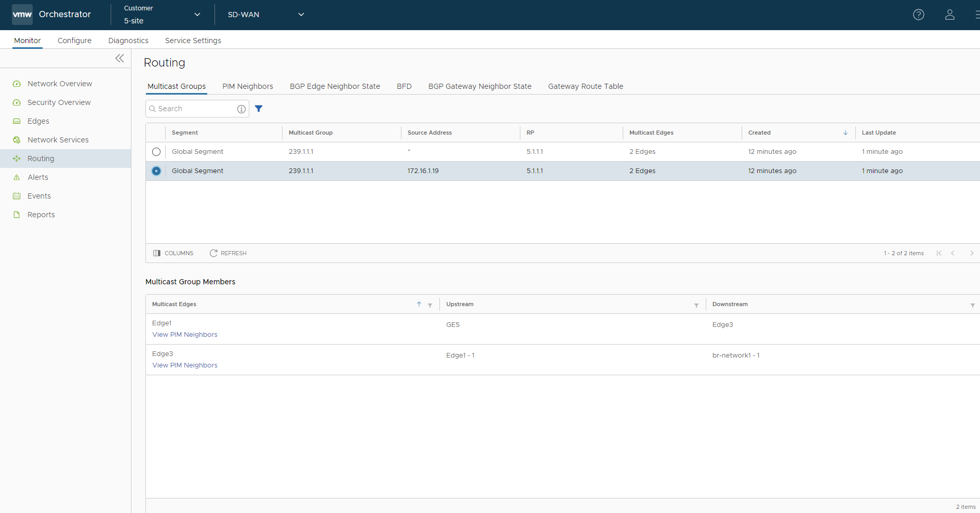This screenshot has width=980, height=513.
Task: Sort by the Created column header
Action: [x=759, y=133]
